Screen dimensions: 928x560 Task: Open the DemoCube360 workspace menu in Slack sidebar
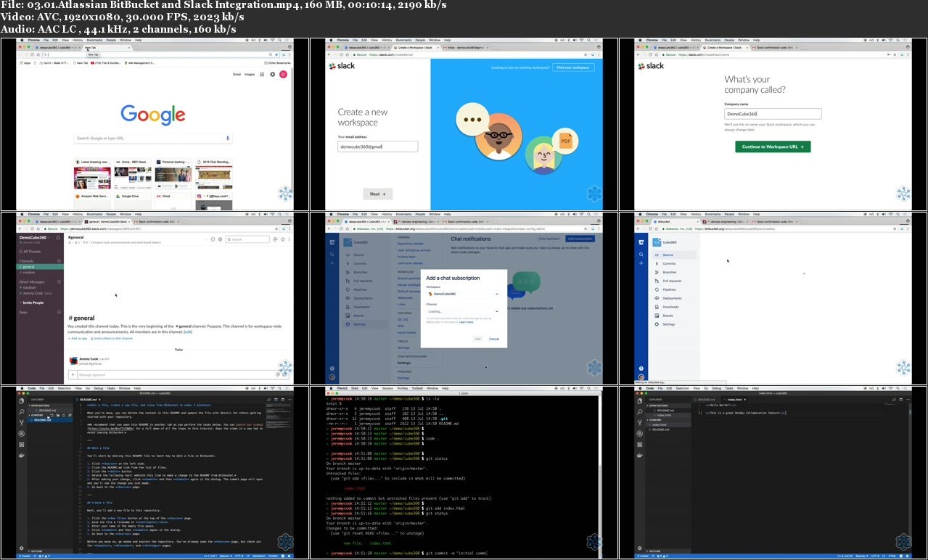coord(34,237)
